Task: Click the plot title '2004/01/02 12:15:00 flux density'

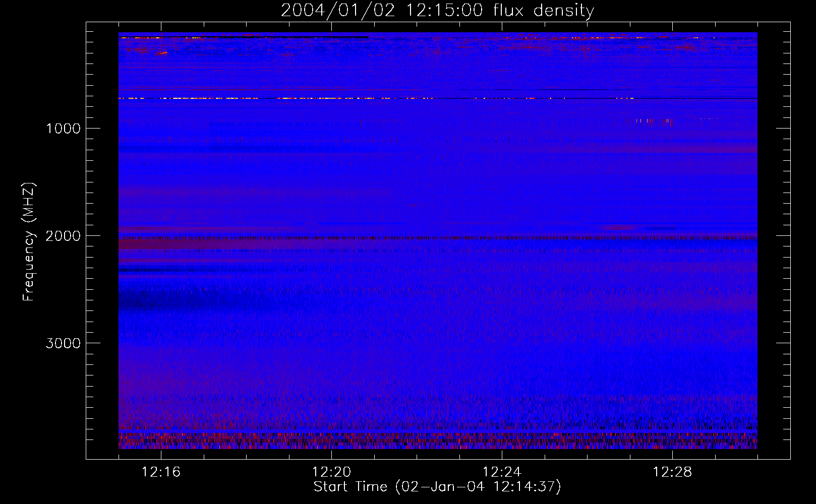Action: click(x=437, y=11)
